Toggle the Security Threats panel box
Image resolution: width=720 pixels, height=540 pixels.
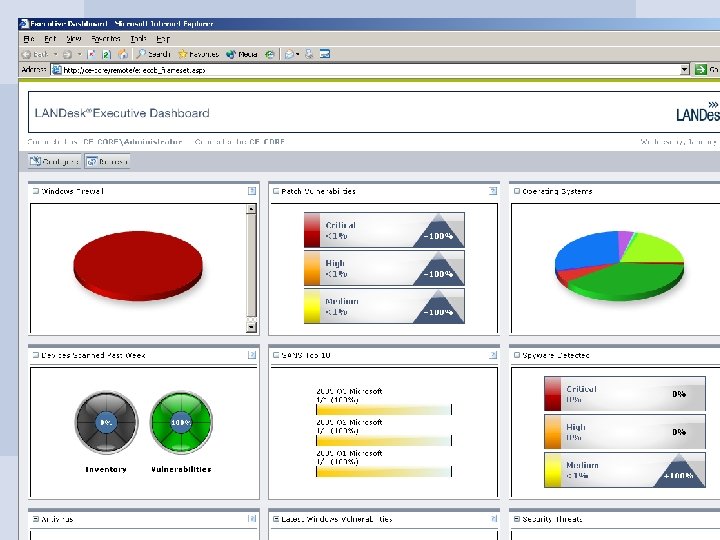[x=517, y=519]
